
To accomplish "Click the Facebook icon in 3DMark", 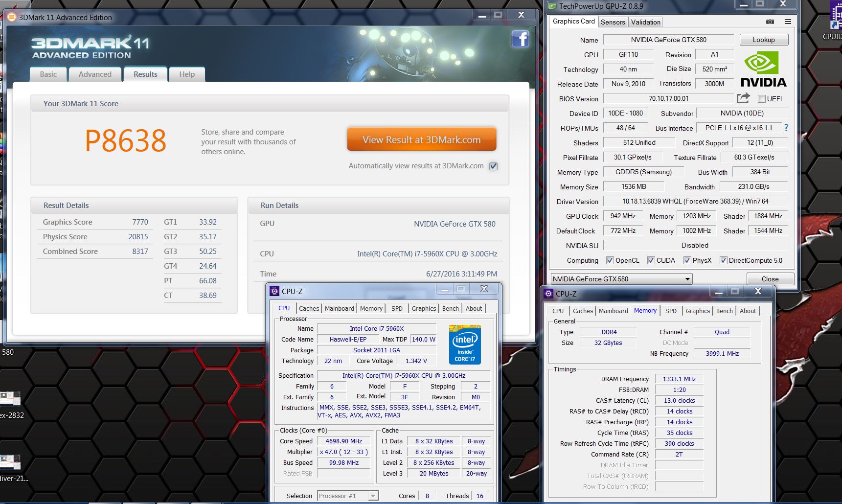I will [x=520, y=39].
